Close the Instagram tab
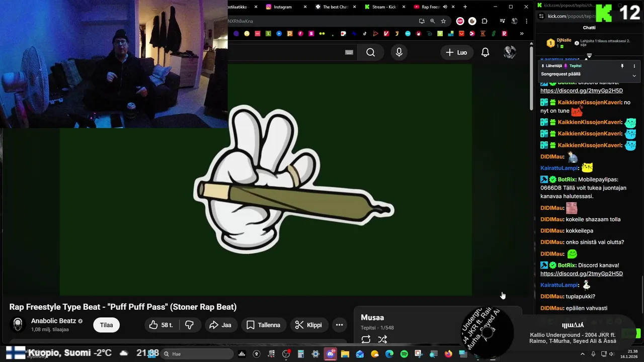Screen dimensions: 644x362 (x=305, y=7)
